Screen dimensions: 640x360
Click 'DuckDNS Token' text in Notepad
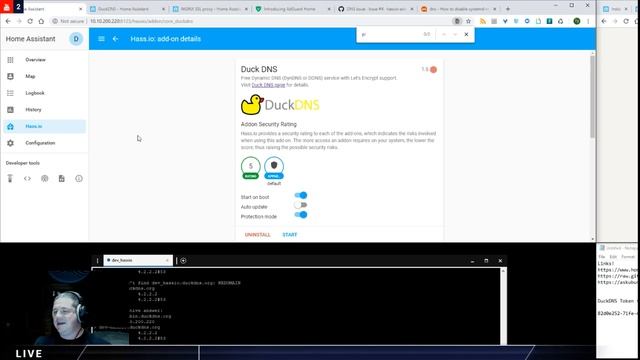[616, 301]
